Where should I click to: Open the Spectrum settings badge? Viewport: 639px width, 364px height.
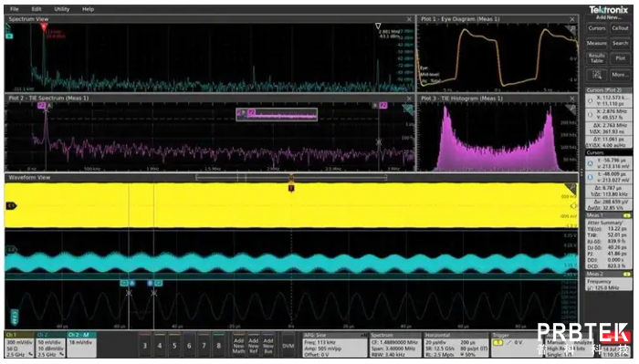click(x=395, y=345)
